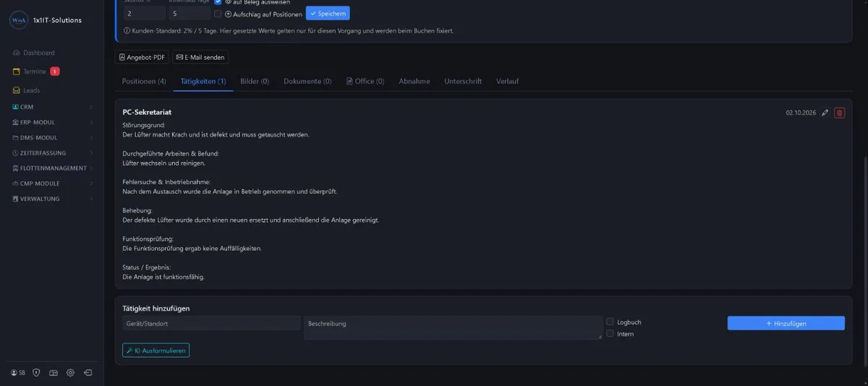This screenshot has height=386, width=868.
Task: Open Dashboard via its sidebar icon
Action: coord(17,53)
